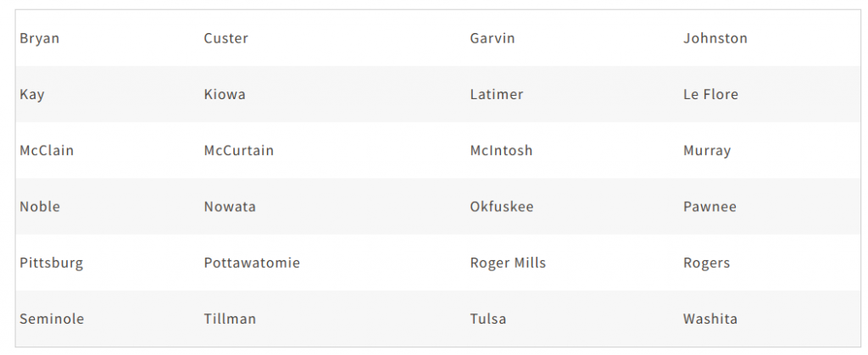
Task: Select Johnston in the table
Action: point(715,38)
